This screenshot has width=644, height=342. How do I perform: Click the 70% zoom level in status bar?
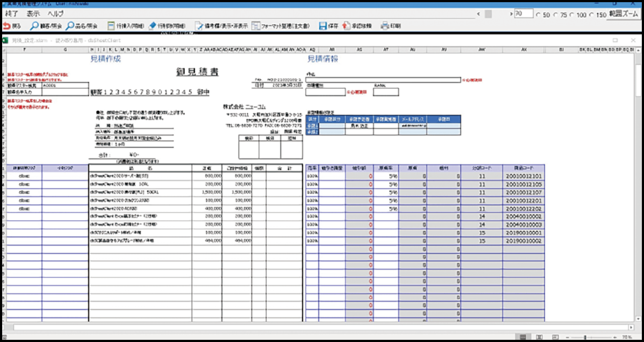pyautogui.click(x=627, y=337)
